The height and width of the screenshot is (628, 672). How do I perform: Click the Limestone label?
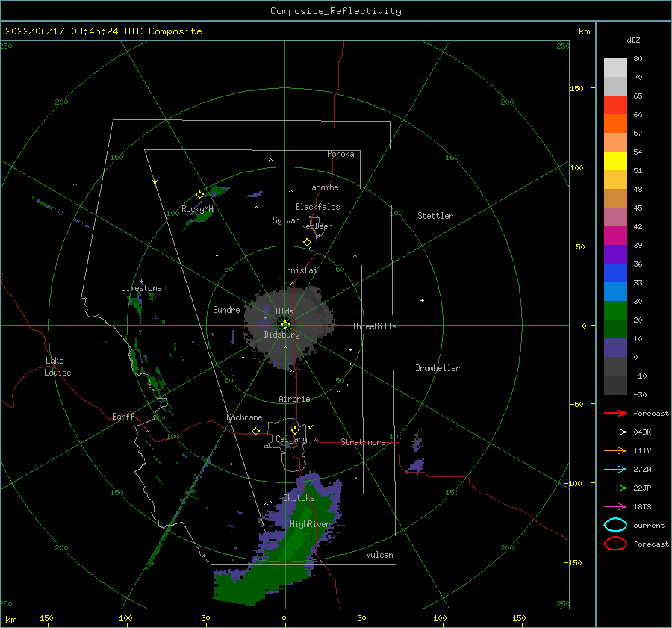[141, 288]
